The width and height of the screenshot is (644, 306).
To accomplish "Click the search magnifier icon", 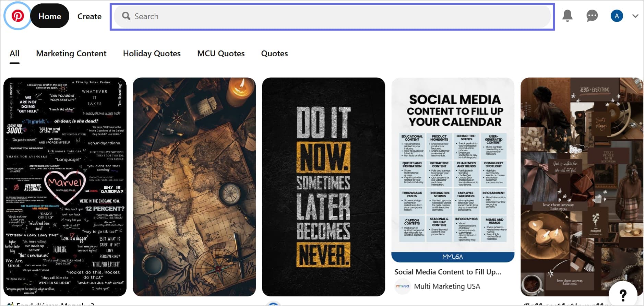I will 126,16.
